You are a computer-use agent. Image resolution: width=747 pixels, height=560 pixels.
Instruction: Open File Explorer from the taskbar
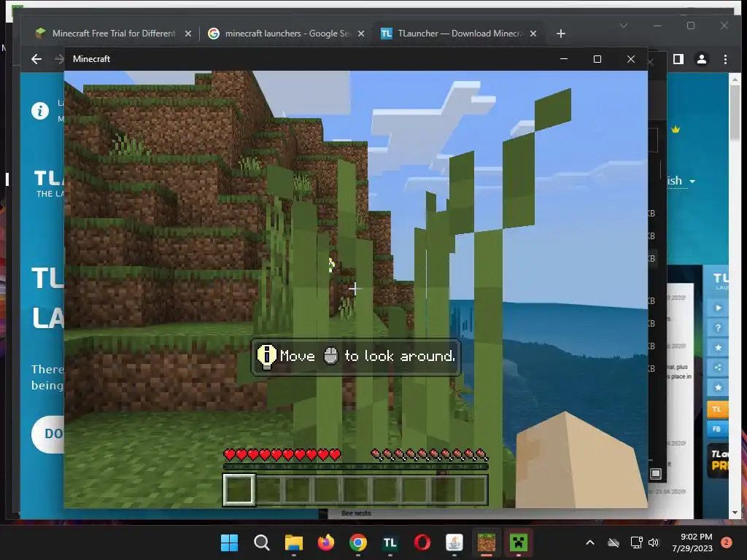pyautogui.click(x=294, y=542)
